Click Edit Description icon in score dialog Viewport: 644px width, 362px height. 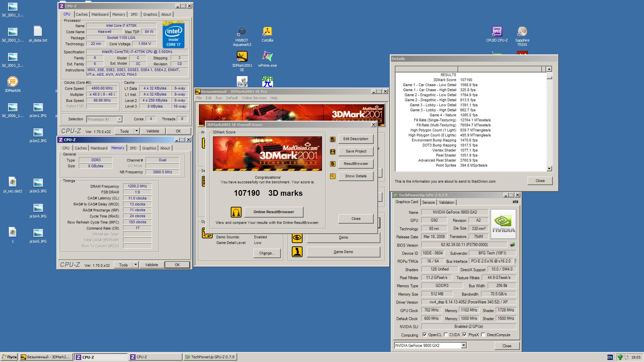click(333, 139)
